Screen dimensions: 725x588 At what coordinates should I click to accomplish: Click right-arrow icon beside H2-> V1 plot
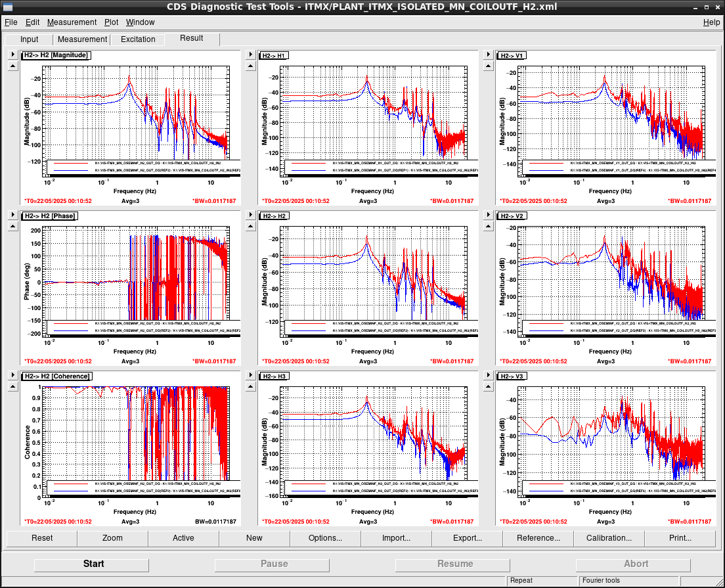pyautogui.click(x=489, y=55)
